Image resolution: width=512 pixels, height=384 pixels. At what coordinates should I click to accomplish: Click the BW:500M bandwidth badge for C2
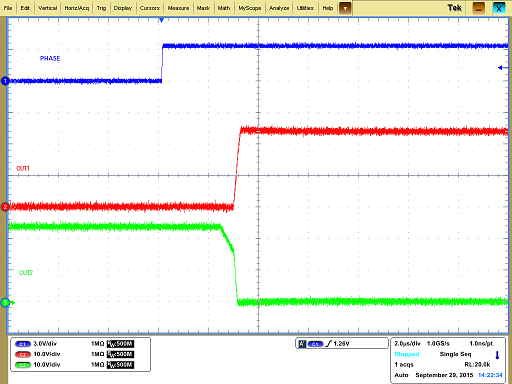(120, 354)
